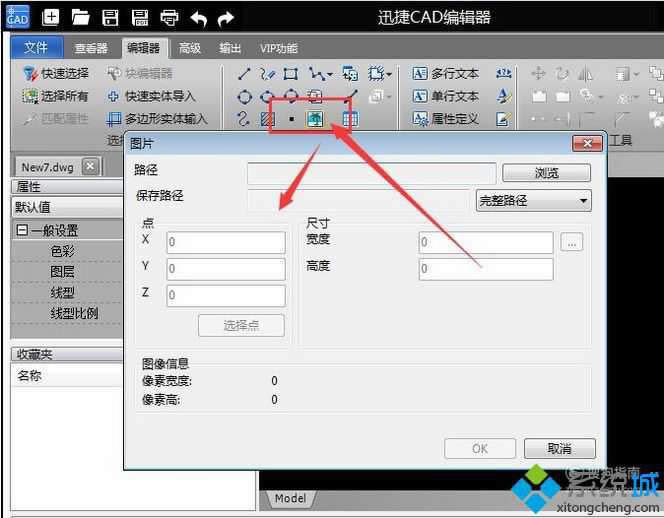Click the 属性 properties panel header
Image resolution: width=664 pixels, height=518 pixels.
click(x=67, y=186)
